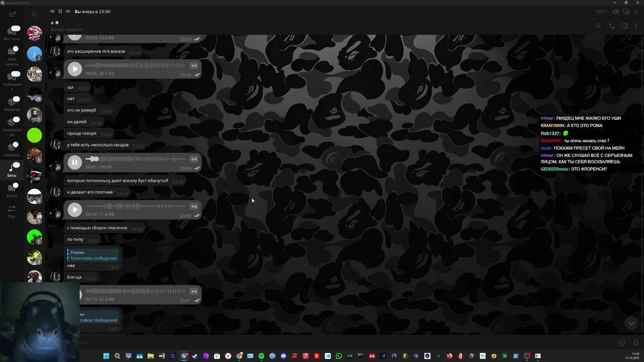The height and width of the screenshot is (362, 644).
Task: Seek in the 52.0 KB voice waveform
Action: 136,291
